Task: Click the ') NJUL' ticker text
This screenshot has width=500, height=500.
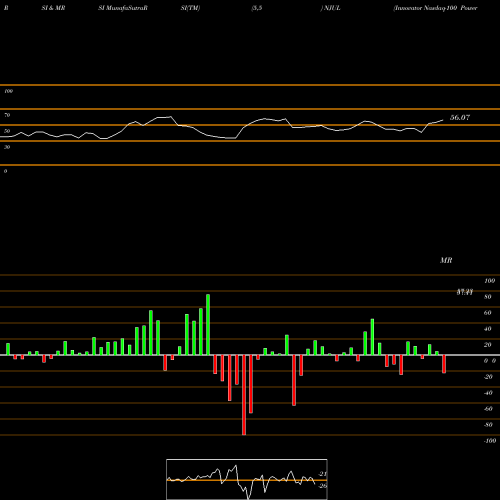Action: tap(330, 8)
